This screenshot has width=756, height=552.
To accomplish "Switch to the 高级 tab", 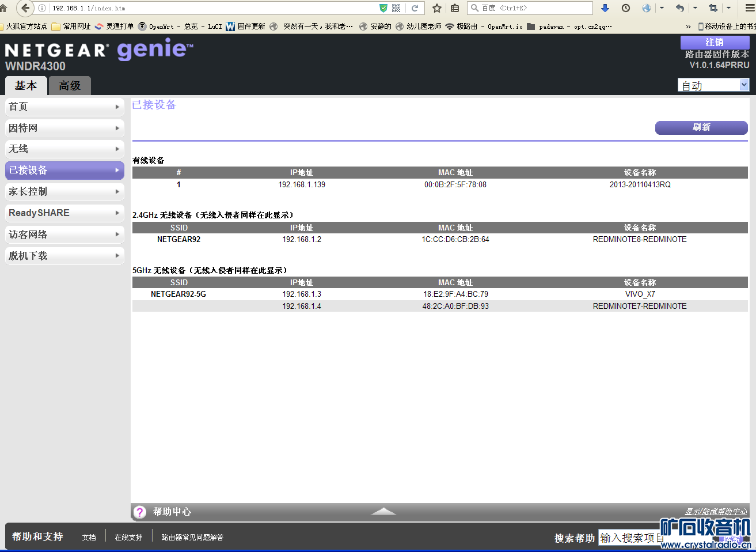I will tap(70, 86).
